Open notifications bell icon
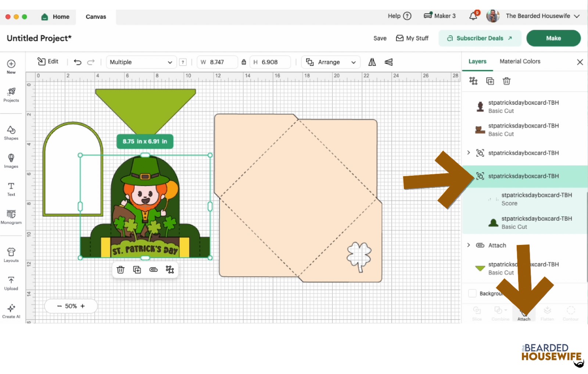Viewport: 588px width, 374px height. (x=473, y=16)
